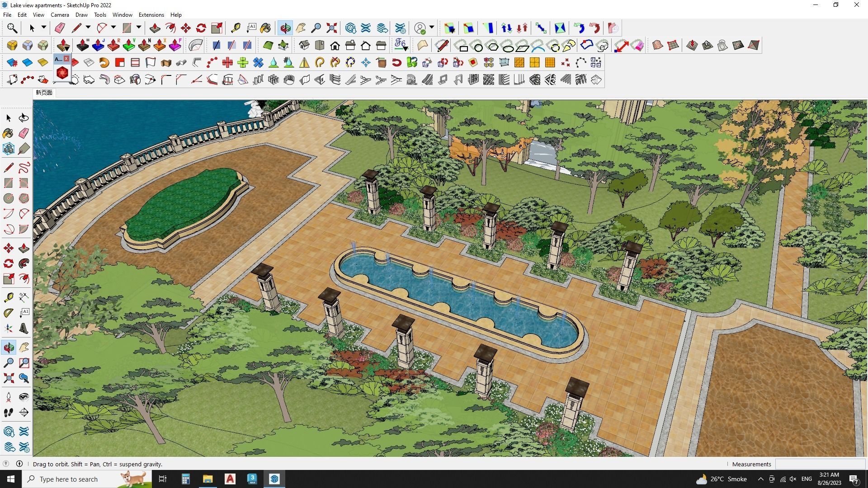This screenshot has width=868, height=488.
Task: Select Joint Push Pull blue J variant
Action: pyautogui.click(x=98, y=45)
